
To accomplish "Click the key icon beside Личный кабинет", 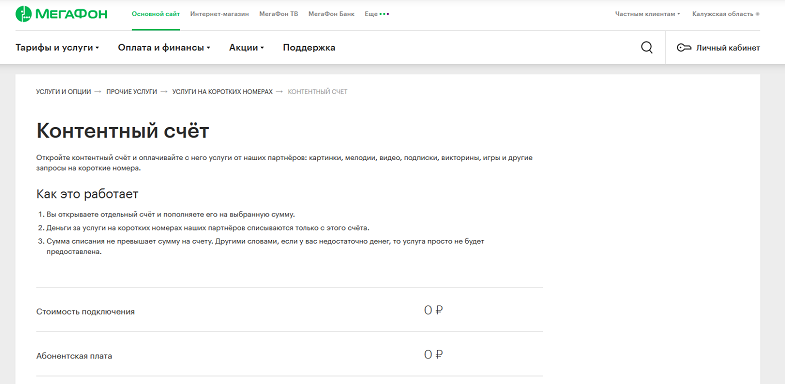I will (683, 48).
